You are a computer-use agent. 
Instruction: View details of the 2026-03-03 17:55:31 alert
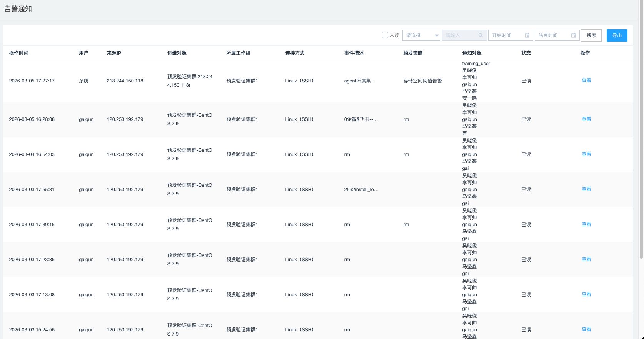pyautogui.click(x=586, y=189)
